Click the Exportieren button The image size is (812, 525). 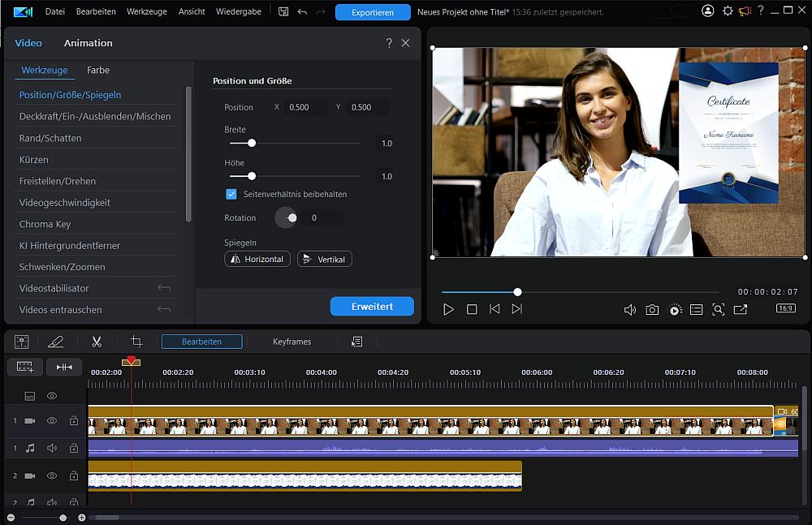[x=373, y=12]
